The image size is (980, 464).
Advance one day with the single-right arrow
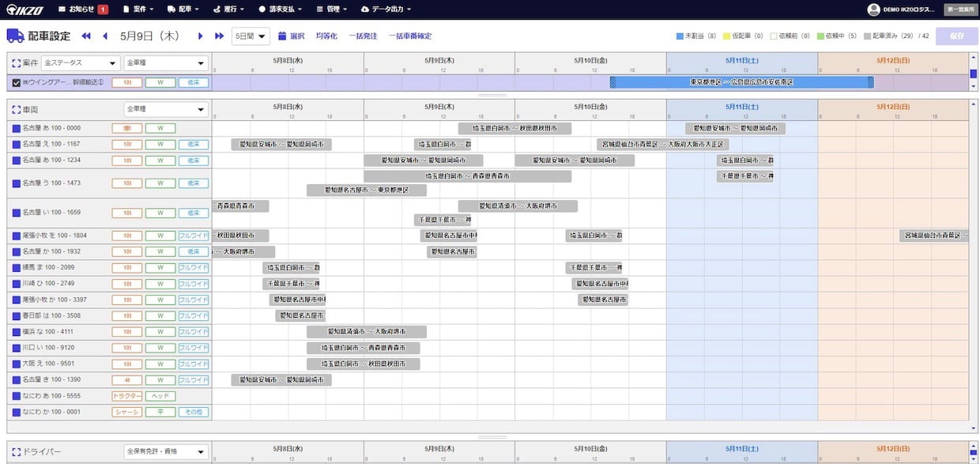pyautogui.click(x=201, y=36)
